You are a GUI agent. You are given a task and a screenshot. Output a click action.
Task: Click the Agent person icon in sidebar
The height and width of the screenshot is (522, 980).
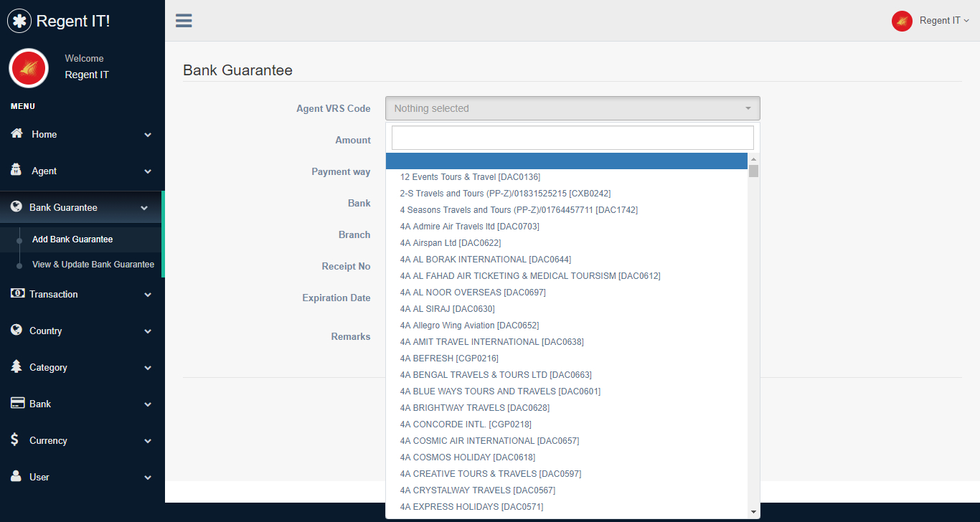[17, 170]
